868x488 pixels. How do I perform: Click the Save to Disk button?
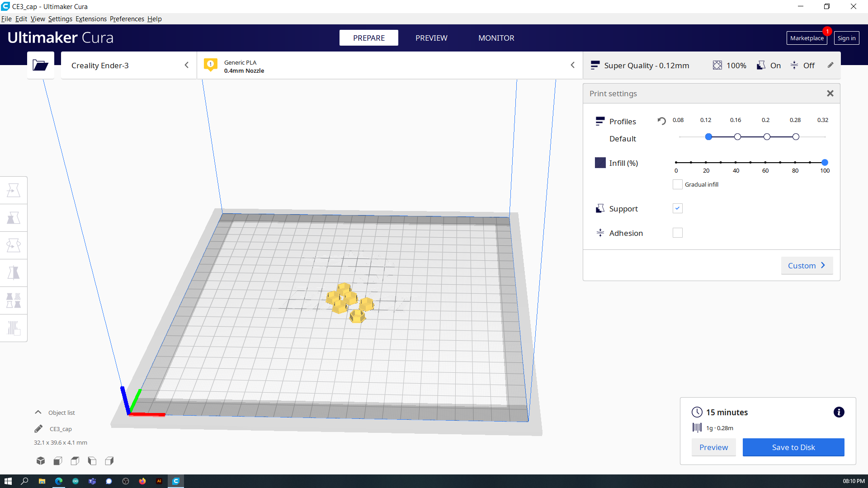[793, 447]
